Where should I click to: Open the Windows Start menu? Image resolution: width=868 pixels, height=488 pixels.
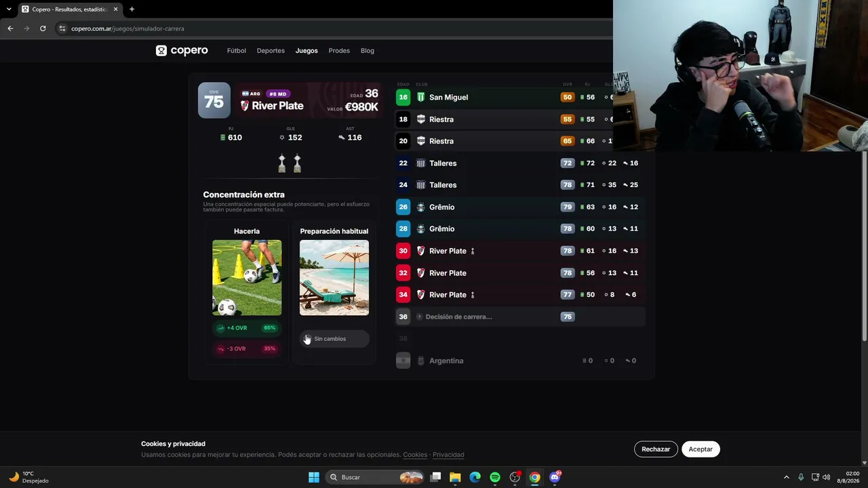tap(314, 477)
